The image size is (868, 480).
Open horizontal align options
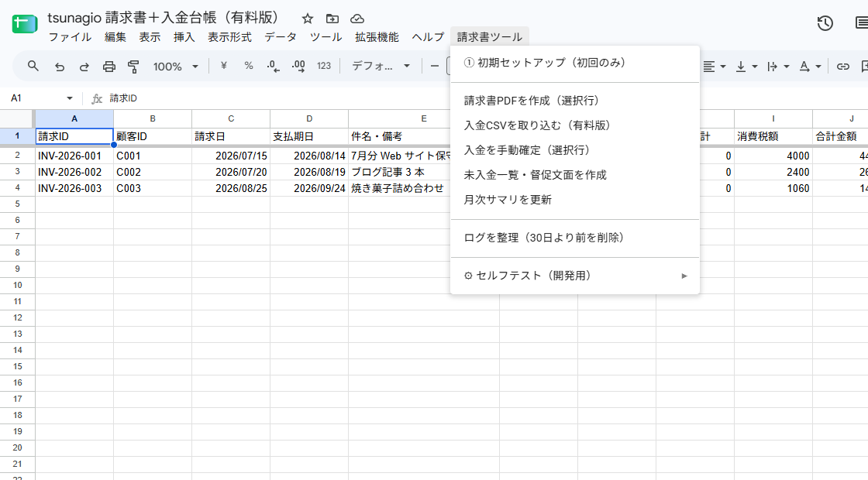point(714,67)
